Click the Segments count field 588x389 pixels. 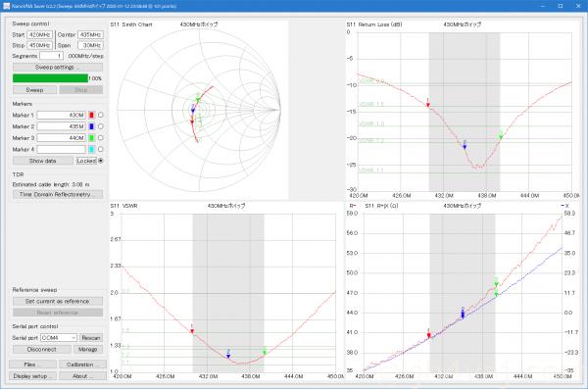(51, 56)
